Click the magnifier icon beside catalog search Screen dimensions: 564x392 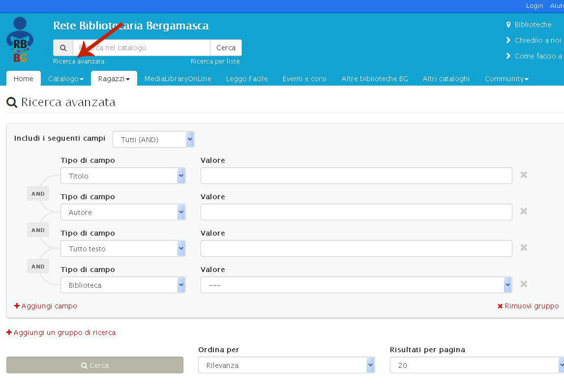click(x=63, y=48)
